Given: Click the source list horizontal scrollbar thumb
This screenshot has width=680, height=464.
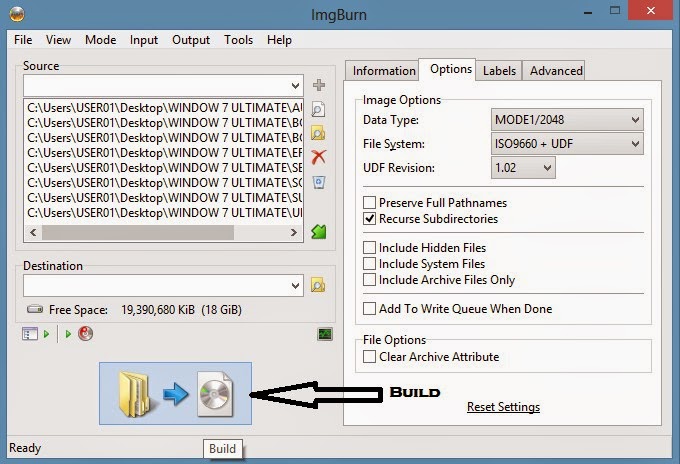Looking at the screenshot, I should (138, 233).
